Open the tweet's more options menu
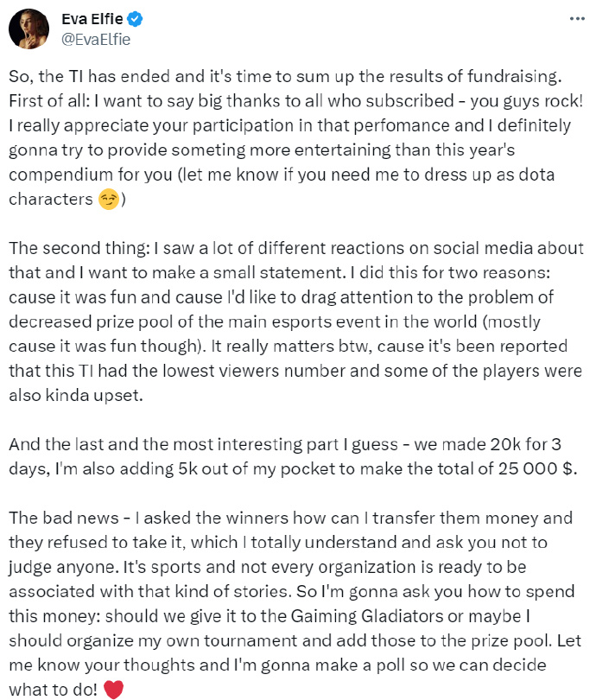The height and width of the screenshot is (700, 596). (x=570, y=18)
